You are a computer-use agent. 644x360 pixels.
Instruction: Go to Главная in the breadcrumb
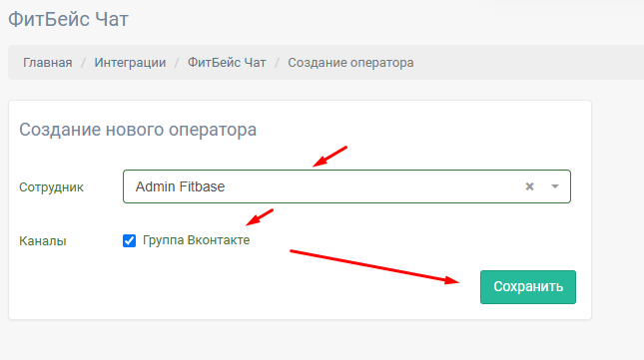point(48,63)
